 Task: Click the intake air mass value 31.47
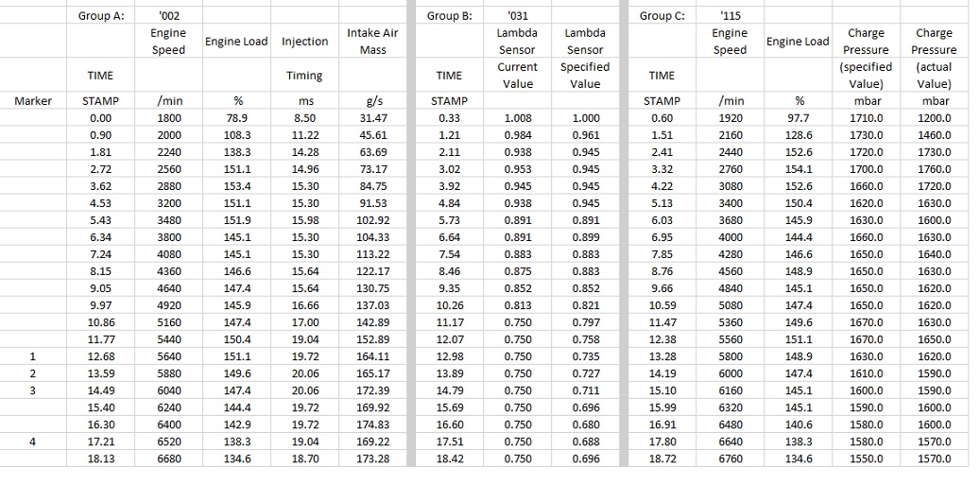coord(374,117)
